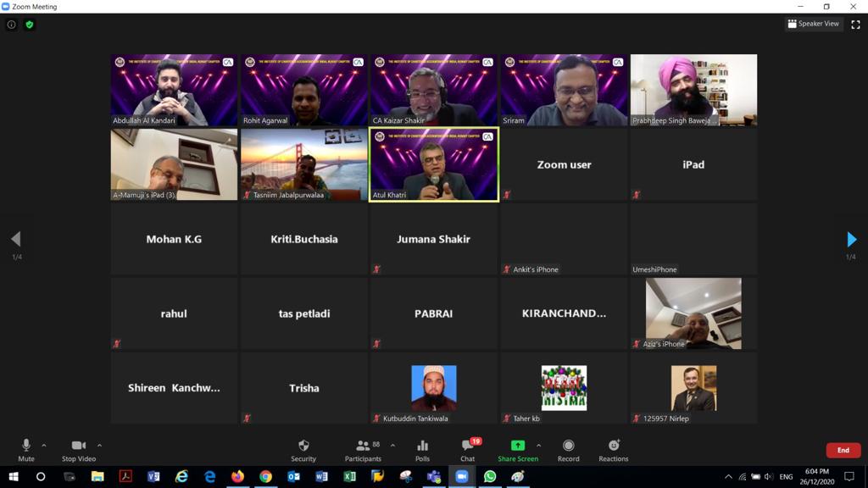The width and height of the screenshot is (868, 488).
Task: Expand arrow next to Participants
Action: 393,446
